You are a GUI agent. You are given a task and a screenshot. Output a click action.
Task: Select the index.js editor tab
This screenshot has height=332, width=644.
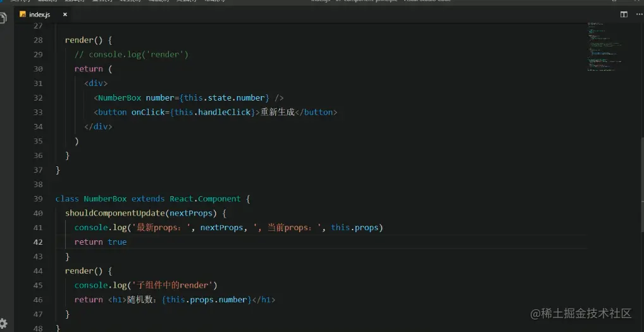pyautogui.click(x=43, y=15)
